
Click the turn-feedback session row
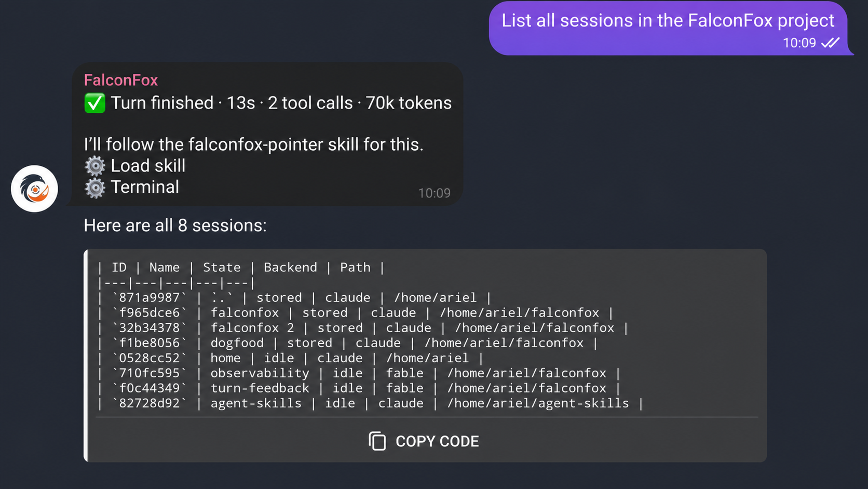click(x=359, y=388)
